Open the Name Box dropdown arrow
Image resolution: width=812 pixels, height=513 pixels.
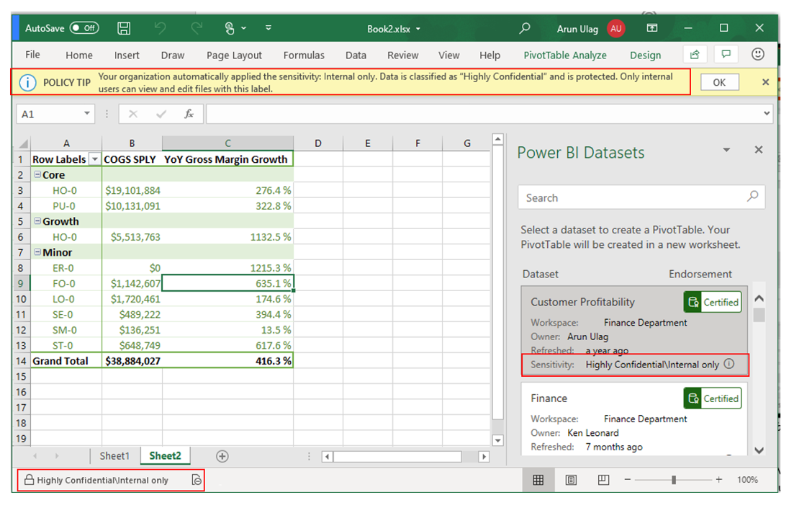(87, 114)
